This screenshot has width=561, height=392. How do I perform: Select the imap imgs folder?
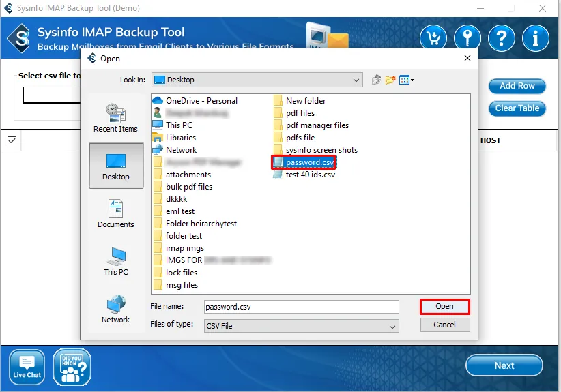[x=178, y=248]
